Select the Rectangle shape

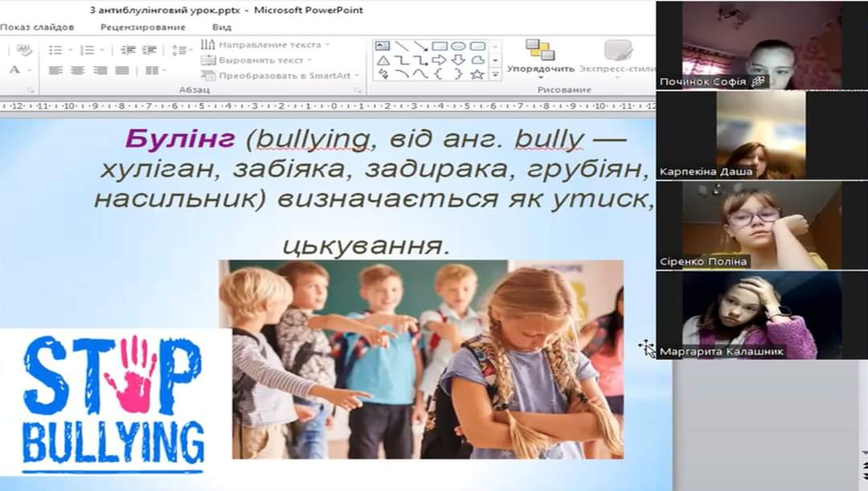[440, 46]
